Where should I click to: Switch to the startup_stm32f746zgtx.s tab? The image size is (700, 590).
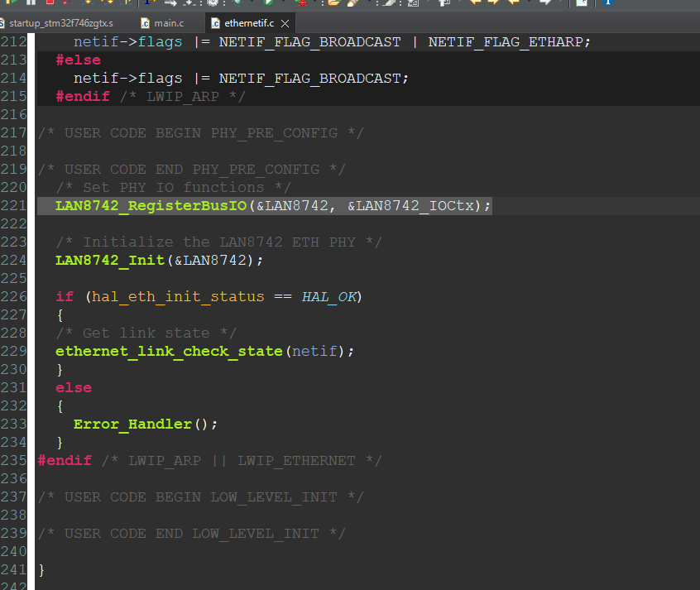tap(58, 23)
